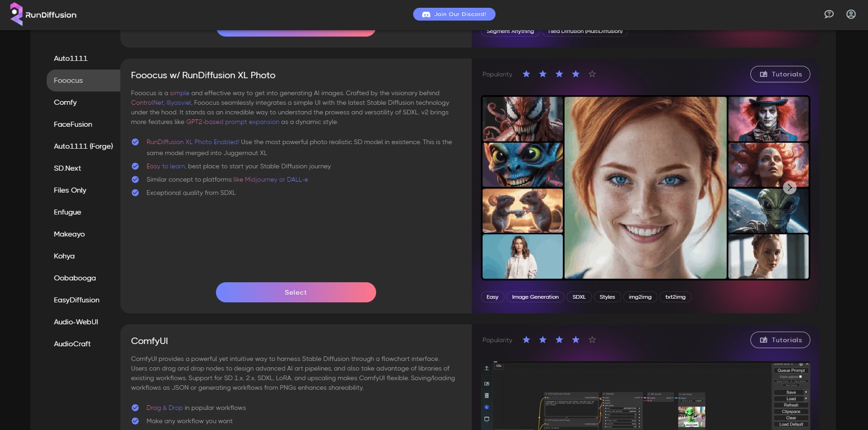Screen dimensions: 868x430
Task: Click the GPT2-based prompt expansion link
Action: click(x=232, y=122)
